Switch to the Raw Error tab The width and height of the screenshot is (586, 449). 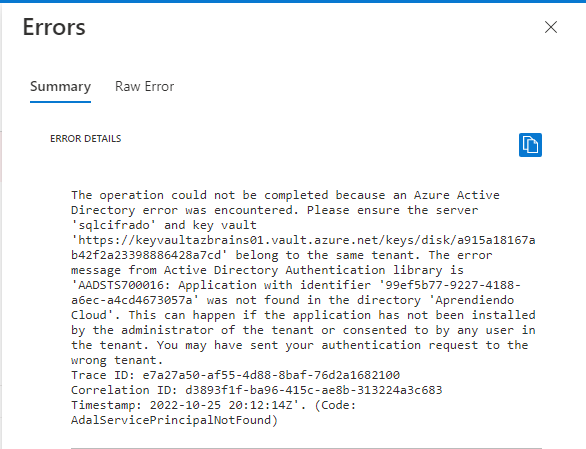(x=144, y=86)
